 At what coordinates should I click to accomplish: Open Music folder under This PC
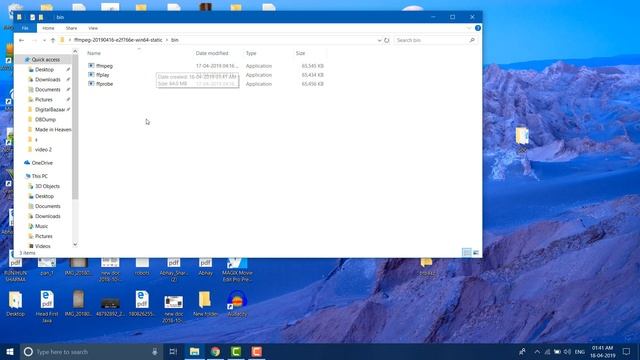point(41,226)
